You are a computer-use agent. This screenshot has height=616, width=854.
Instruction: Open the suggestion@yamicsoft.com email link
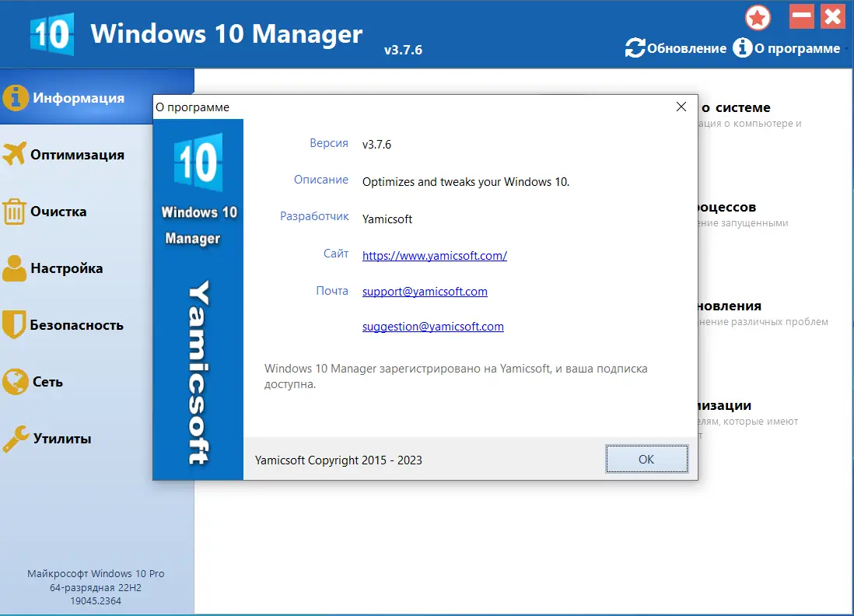[432, 326]
